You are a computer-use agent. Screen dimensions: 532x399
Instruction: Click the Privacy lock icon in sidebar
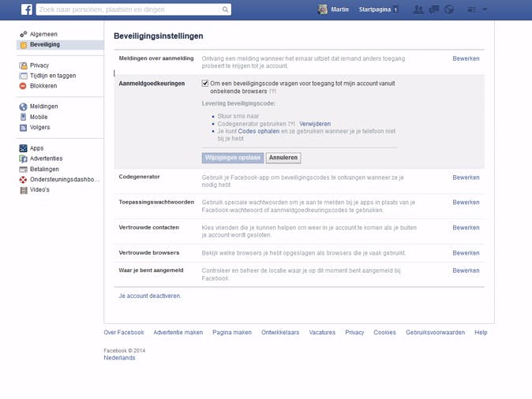pos(23,65)
